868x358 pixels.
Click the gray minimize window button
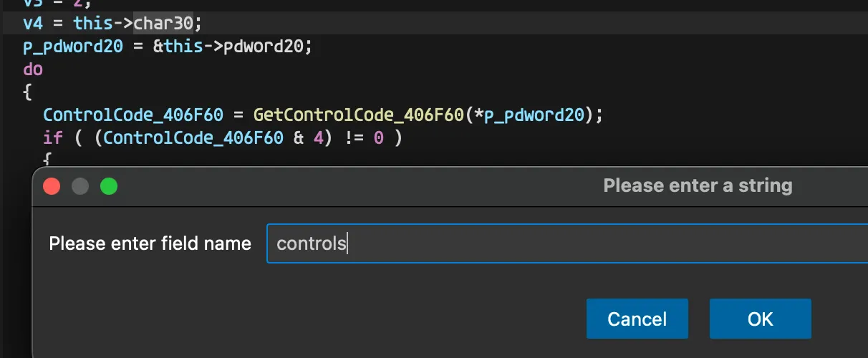tap(80, 187)
